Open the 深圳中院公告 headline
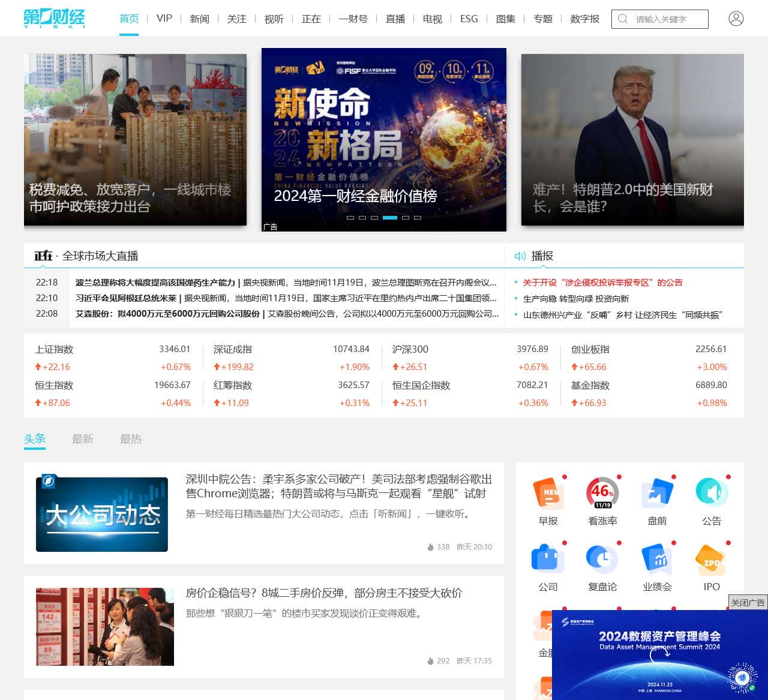The height and width of the screenshot is (700, 768). click(338, 486)
